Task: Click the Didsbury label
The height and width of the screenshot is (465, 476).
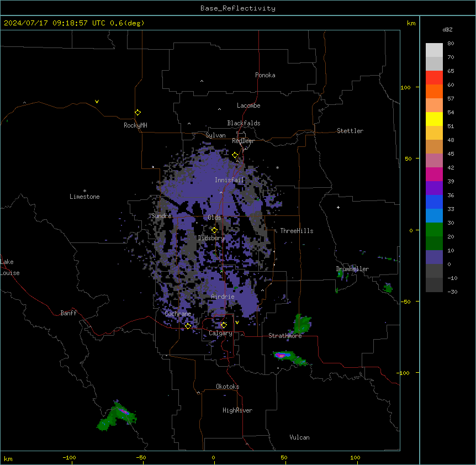Action: (x=211, y=238)
